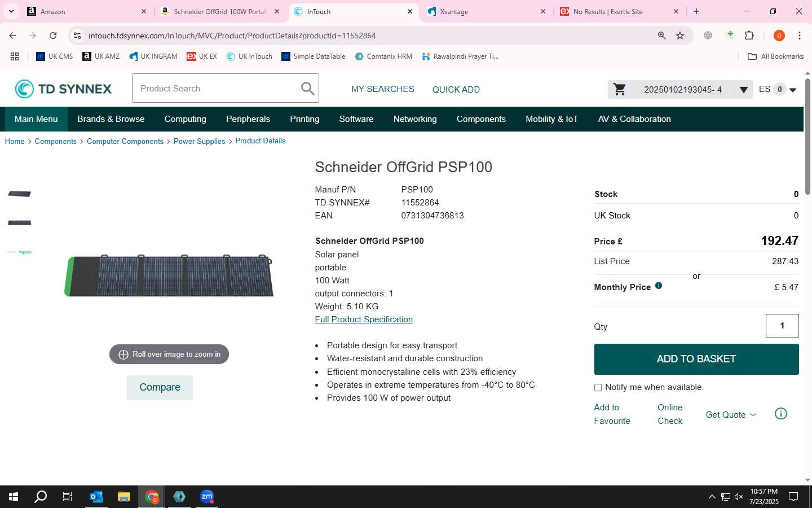
Task: Select the first product thumbnail image
Action: (x=20, y=194)
